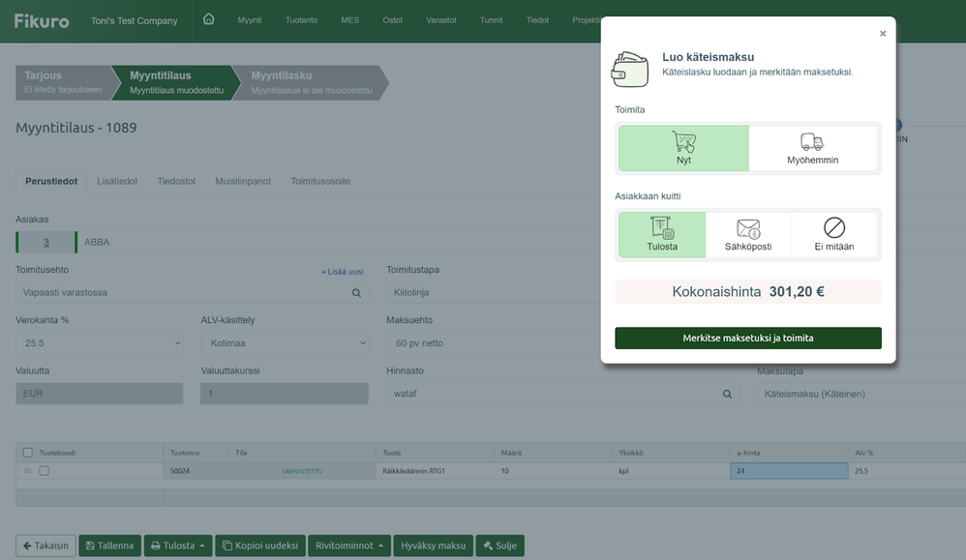Open the home page icon

pyautogui.click(x=209, y=19)
